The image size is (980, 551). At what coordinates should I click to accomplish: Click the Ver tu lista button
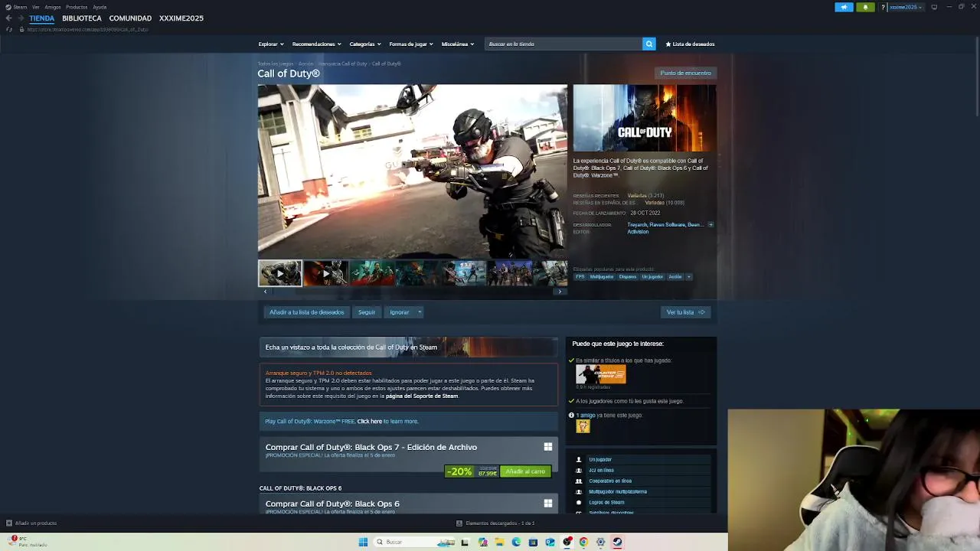click(x=685, y=312)
